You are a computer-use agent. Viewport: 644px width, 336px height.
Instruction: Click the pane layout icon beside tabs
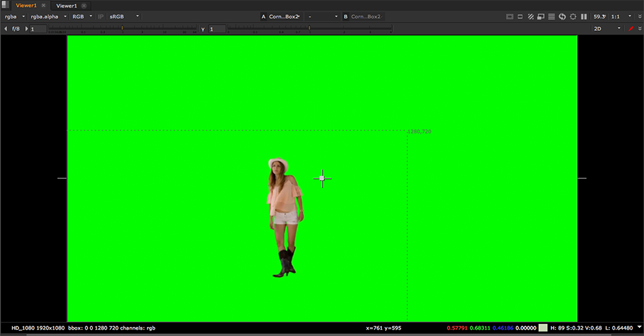click(x=6, y=5)
